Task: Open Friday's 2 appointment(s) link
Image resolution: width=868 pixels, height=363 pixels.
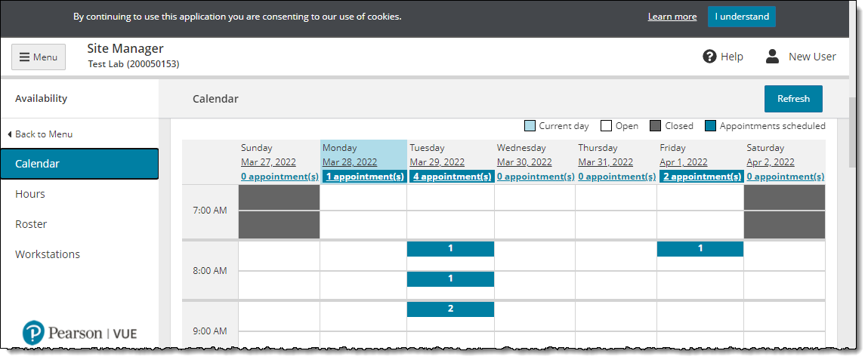Action: (x=701, y=177)
